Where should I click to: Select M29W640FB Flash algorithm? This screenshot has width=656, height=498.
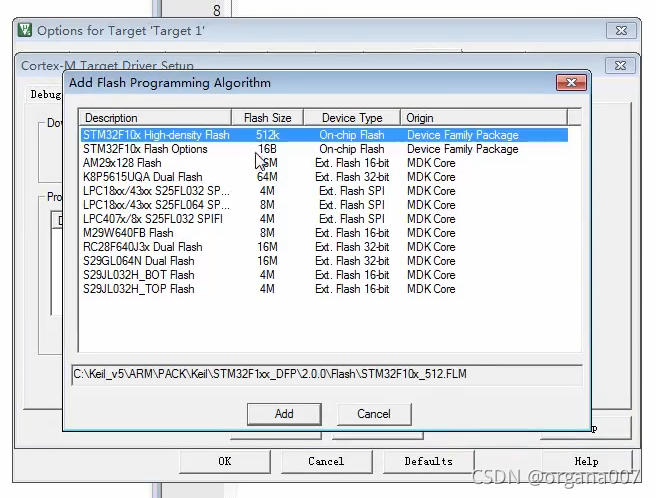pos(324,233)
